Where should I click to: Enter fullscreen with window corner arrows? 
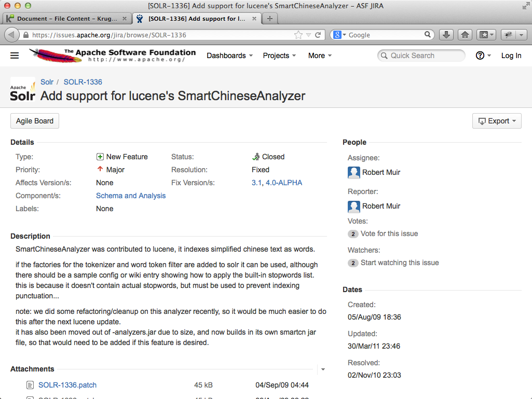point(526,6)
